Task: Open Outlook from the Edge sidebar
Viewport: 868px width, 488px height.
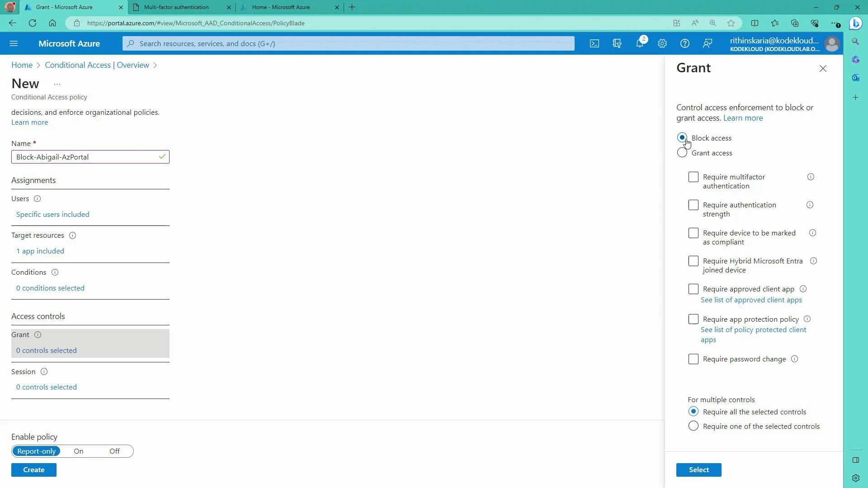Action: 856,78
